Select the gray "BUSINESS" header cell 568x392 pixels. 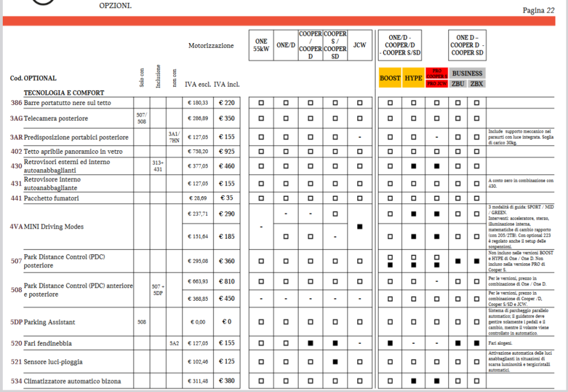(467, 74)
